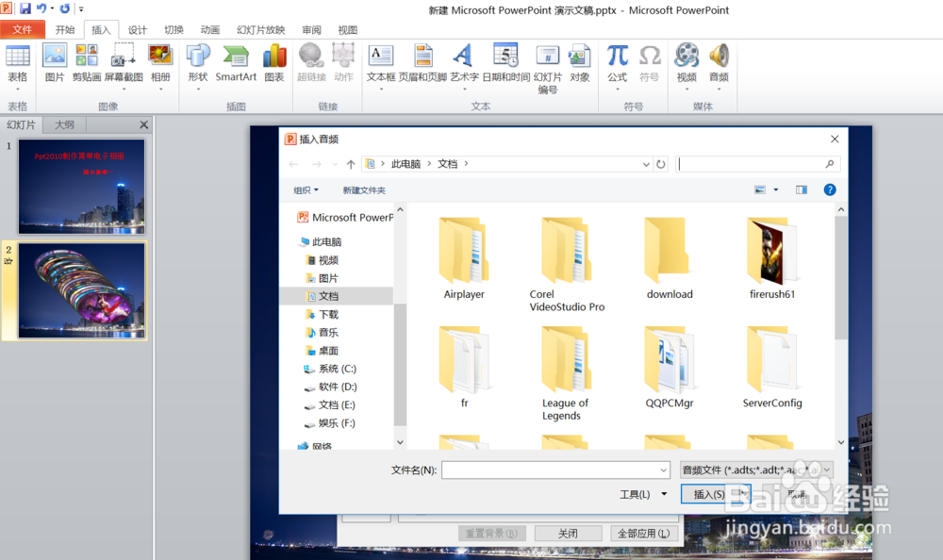Switch to the Design (设计) tab

point(137,29)
